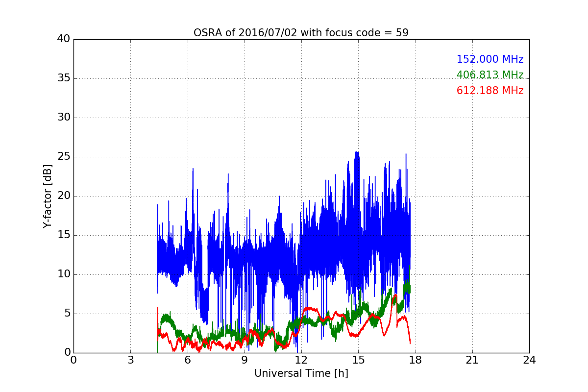
Task: Select the red '612.188 MHz' legend label
Action: tap(490, 91)
